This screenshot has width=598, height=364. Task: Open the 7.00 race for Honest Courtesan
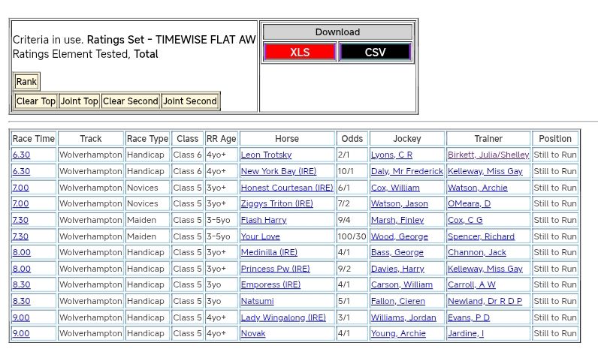pyautogui.click(x=21, y=188)
